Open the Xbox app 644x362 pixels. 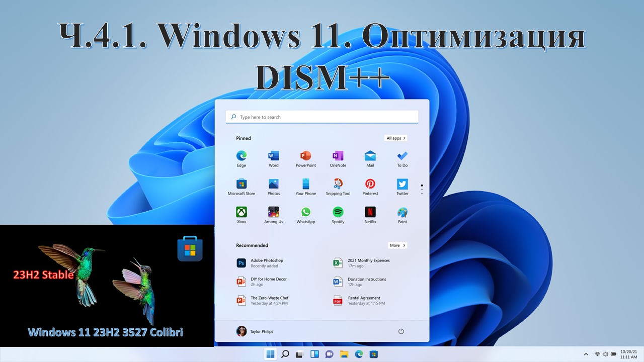tap(242, 215)
